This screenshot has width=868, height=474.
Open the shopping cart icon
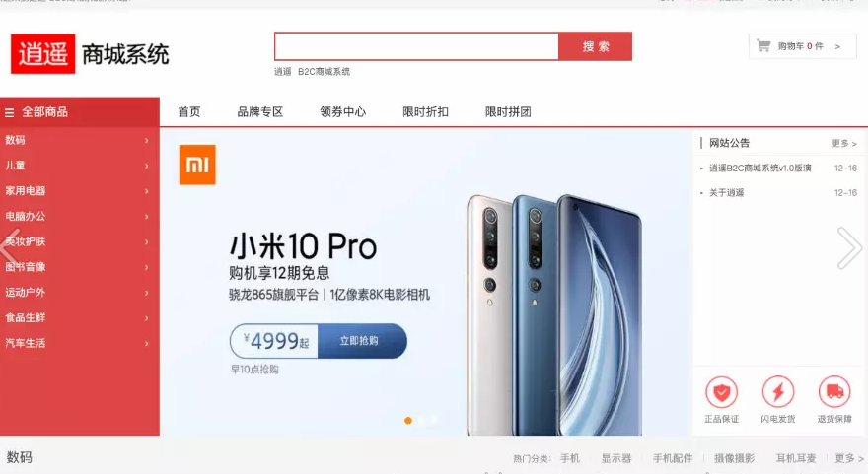763,46
